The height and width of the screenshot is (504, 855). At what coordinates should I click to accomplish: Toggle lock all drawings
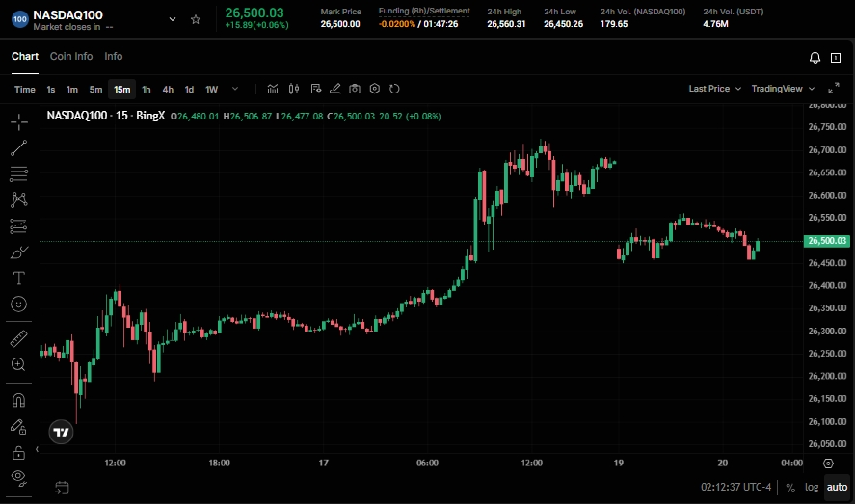(x=18, y=452)
